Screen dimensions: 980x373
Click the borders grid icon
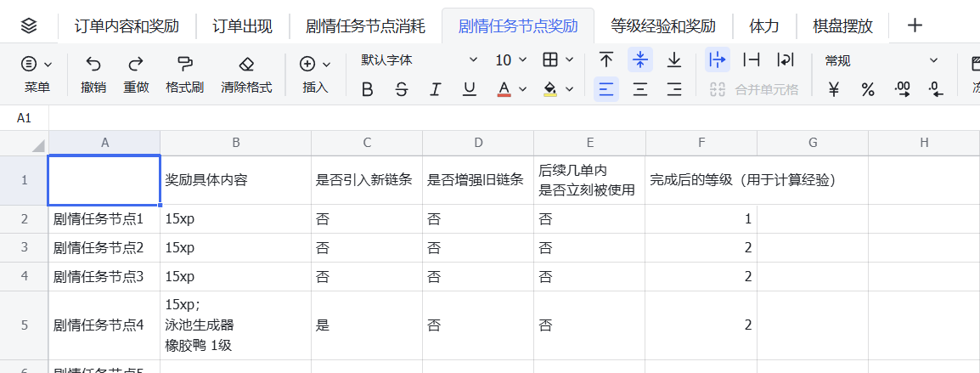550,60
